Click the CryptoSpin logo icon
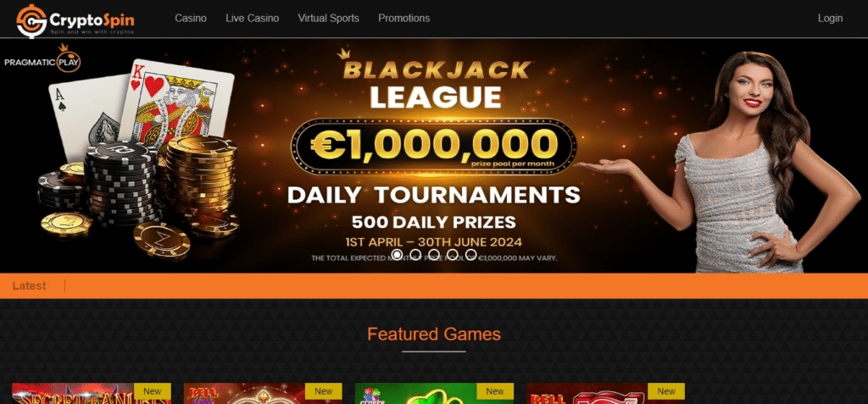The height and width of the screenshot is (404, 868). (x=31, y=20)
